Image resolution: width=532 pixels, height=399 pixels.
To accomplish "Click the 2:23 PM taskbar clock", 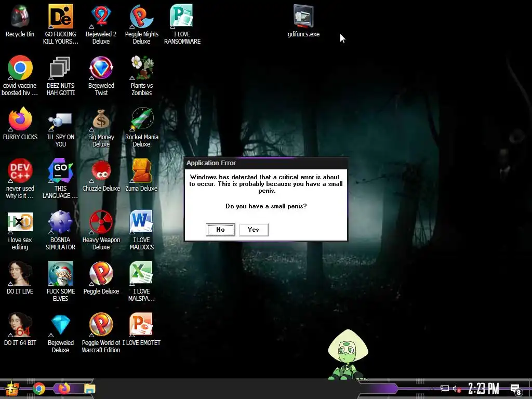I will (484, 389).
